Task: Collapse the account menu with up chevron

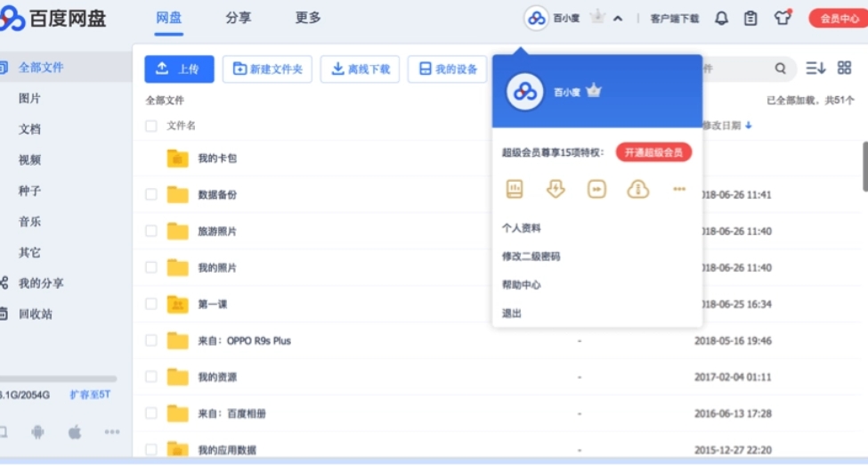Action: [618, 19]
